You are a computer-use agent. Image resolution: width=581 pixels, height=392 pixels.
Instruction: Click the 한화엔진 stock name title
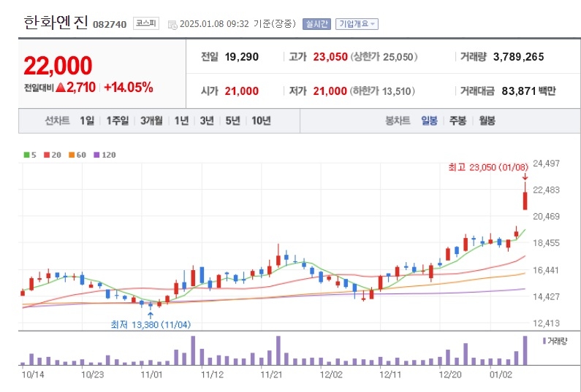56,22
